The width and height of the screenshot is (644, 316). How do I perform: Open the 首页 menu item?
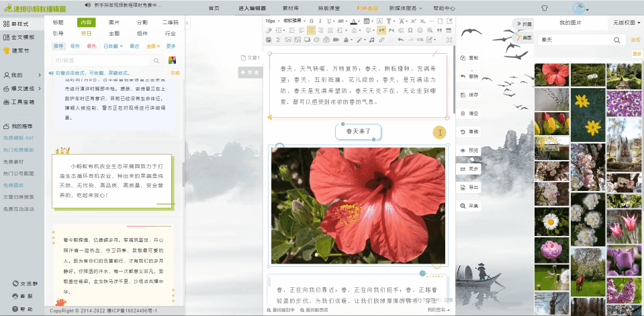point(214,8)
